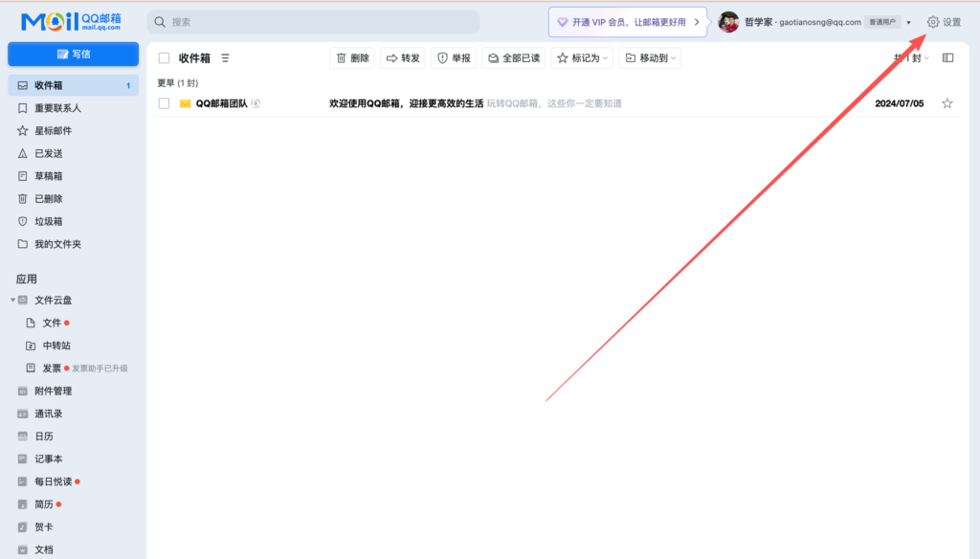
Task: Open the 贺卡 greeting cards app
Action: pos(44,527)
